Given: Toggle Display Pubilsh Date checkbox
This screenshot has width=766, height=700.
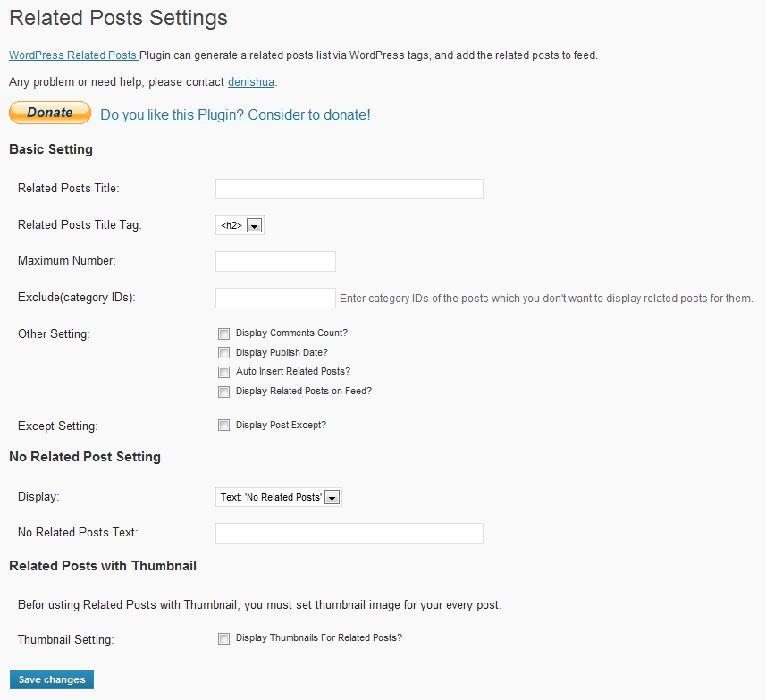Looking at the screenshot, I should click(x=223, y=353).
